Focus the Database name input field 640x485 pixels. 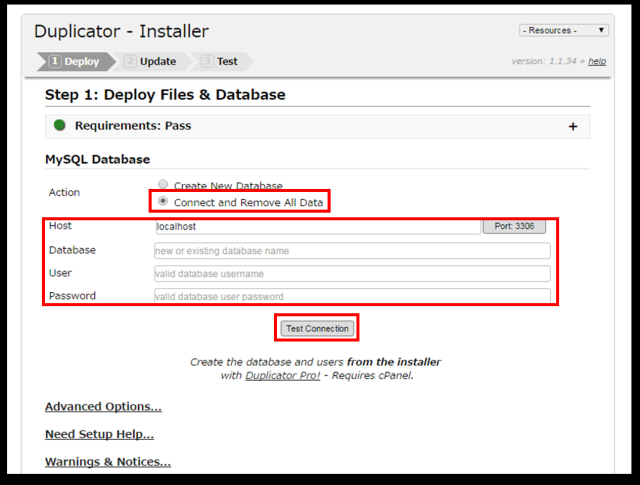352,251
